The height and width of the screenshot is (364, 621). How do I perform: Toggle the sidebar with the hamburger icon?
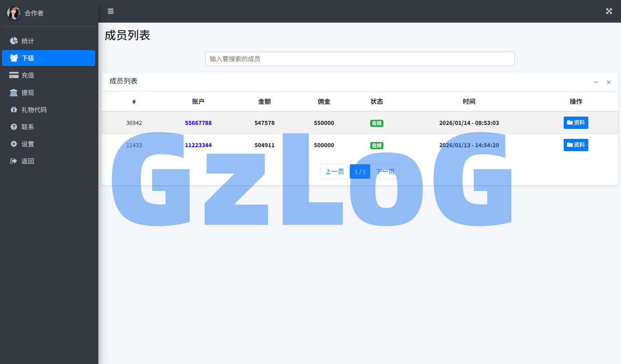(110, 11)
